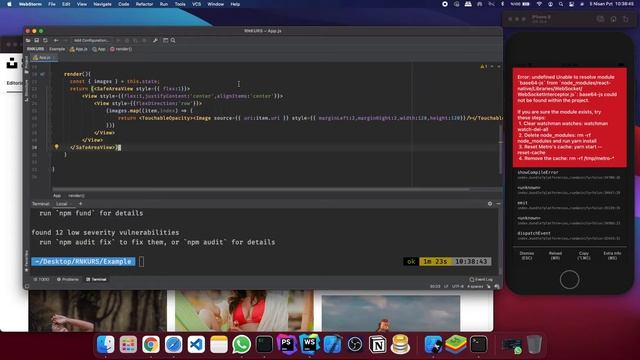The height and width of the screenshot is (360, 640).
Task: Click the simulator phone home button
Action: pos(569,280)
